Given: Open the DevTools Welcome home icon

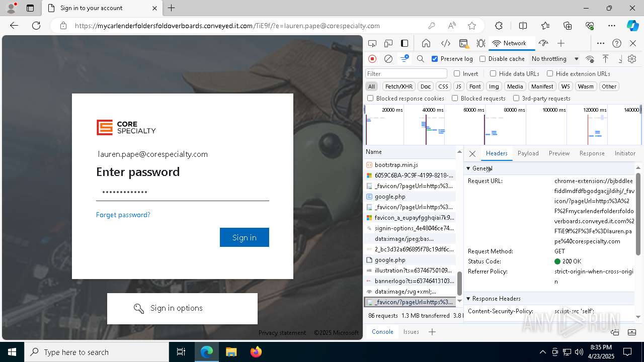Looking at the screenshot, I should (426, 43).
